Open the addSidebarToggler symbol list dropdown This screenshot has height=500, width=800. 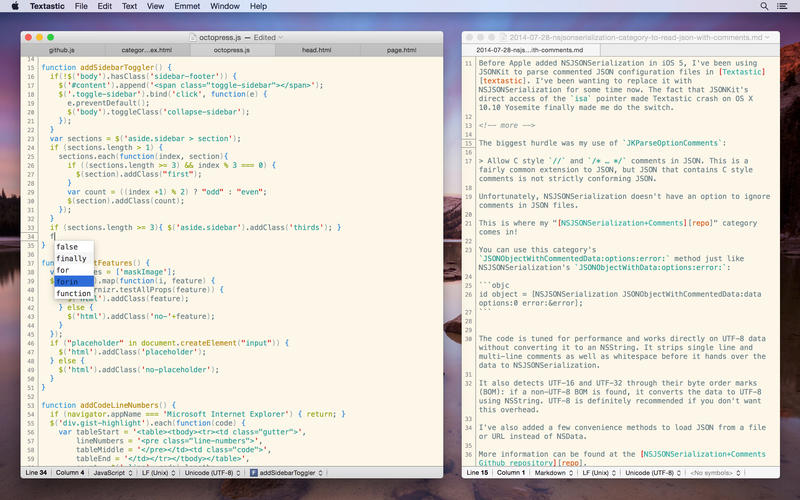[287, 473]
